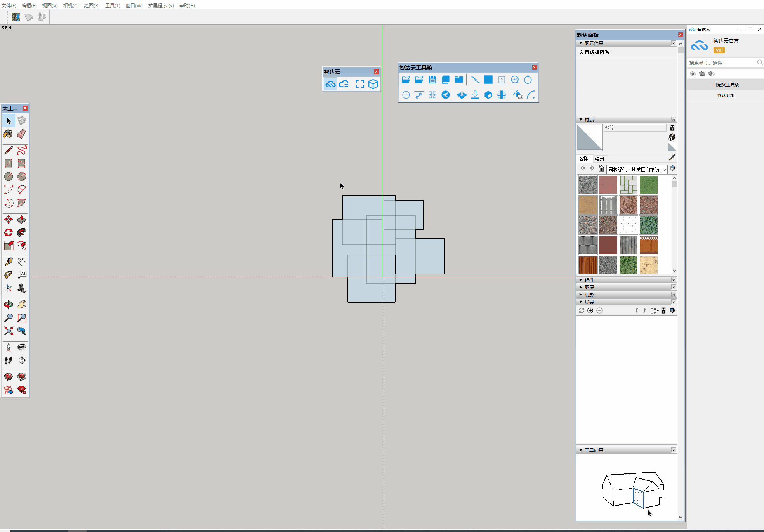Screen dimensions: 764x532
Task: Click the 默认分组 button
Action: click(725, 95)
